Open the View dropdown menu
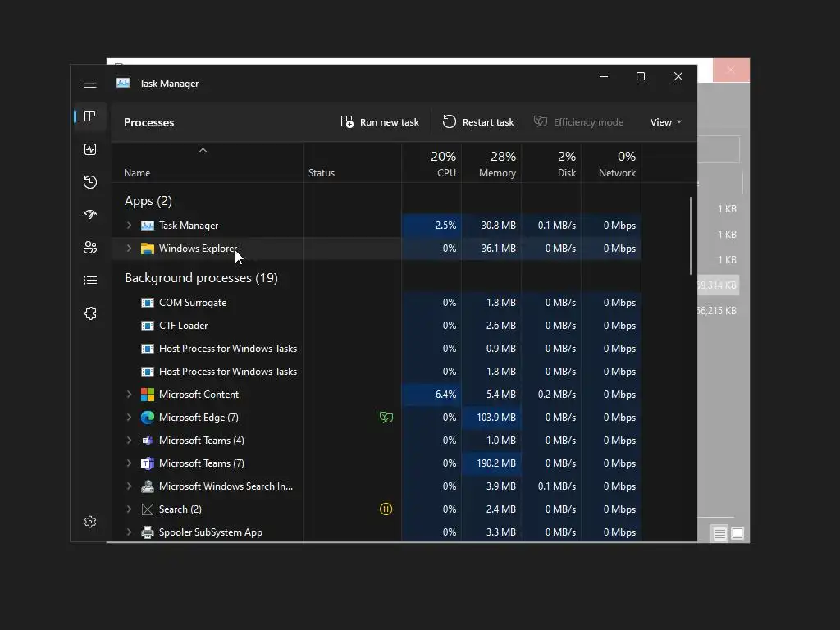This screenshot has width=840, height=630. tap(666, 122)
